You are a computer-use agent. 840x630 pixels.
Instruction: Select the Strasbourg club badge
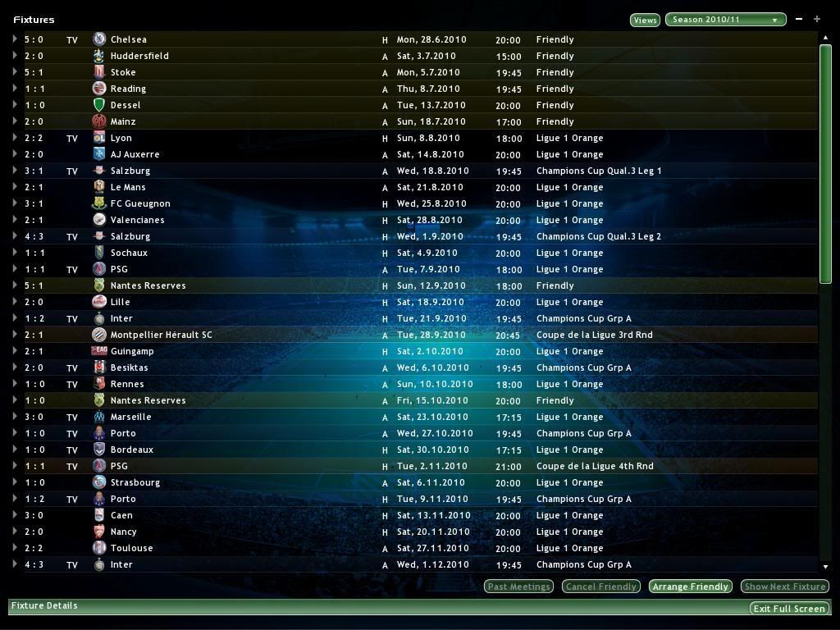pos(99,482)
